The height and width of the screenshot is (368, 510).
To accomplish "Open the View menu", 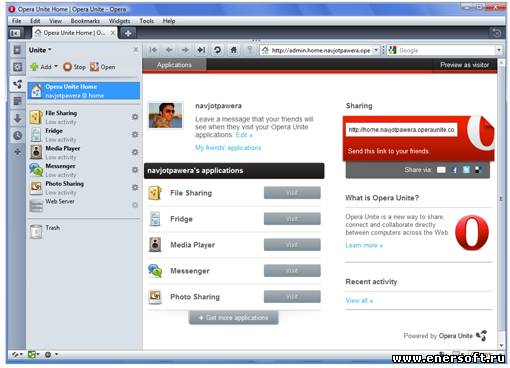I will [55, 21].
